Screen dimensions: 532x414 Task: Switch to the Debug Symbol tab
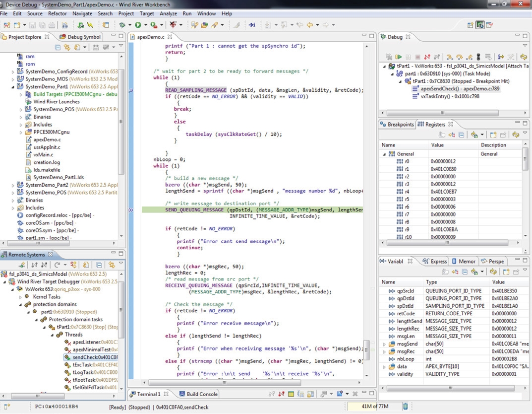pos(80,37)
